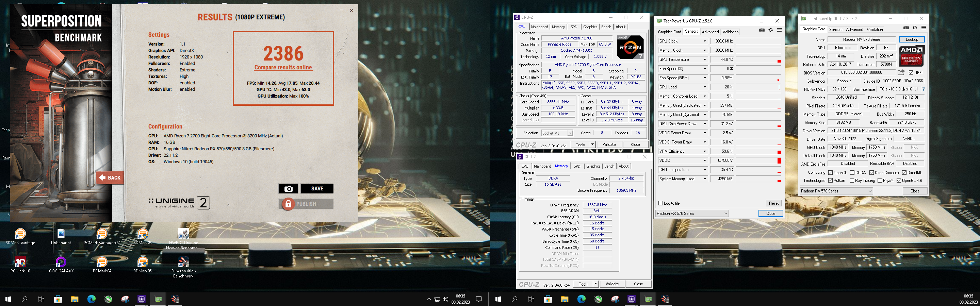Show hidden icons via system tray chevron
Screen dimensions: 980x306
coord(429,299)
